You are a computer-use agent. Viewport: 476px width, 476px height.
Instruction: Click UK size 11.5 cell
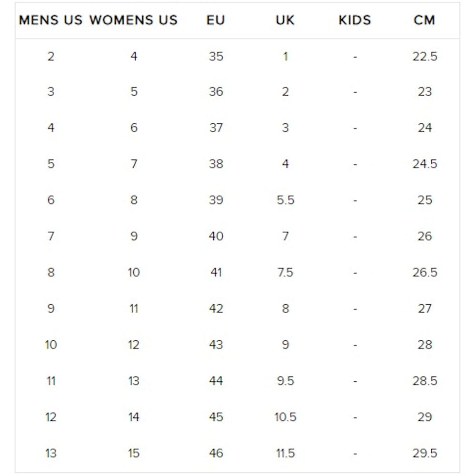pos(285,453)
